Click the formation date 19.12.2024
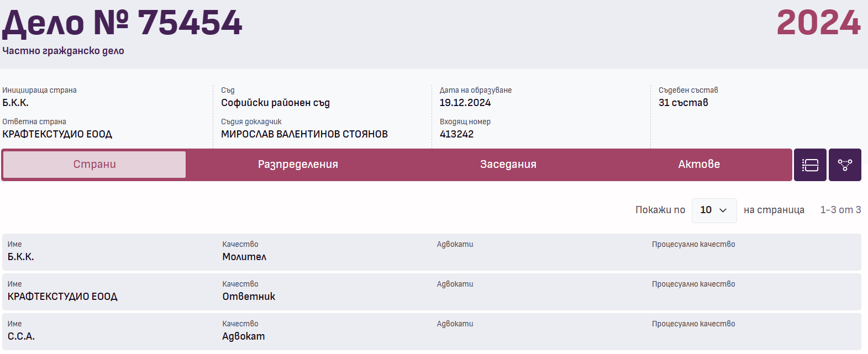This screenshot has width=868, height=354. point(465,103)
